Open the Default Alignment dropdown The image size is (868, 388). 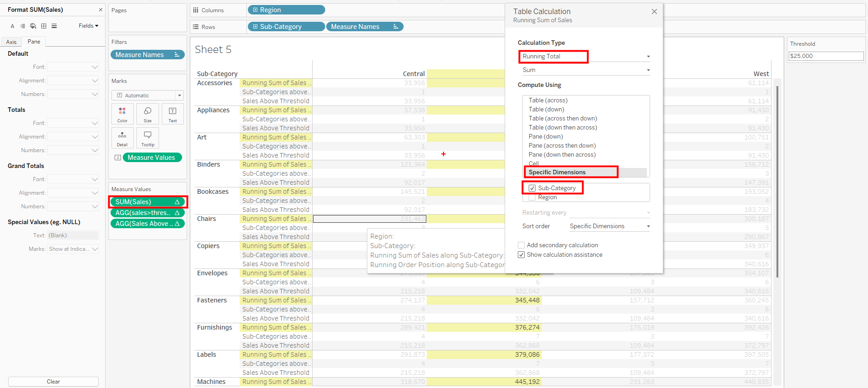tap(73, 81)
